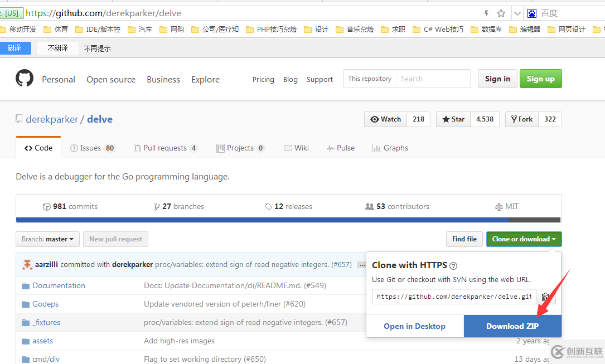Click the GitHub octocat logo
Image resolution: width=605 pixels, height=364 pixels.
point(25,78)
